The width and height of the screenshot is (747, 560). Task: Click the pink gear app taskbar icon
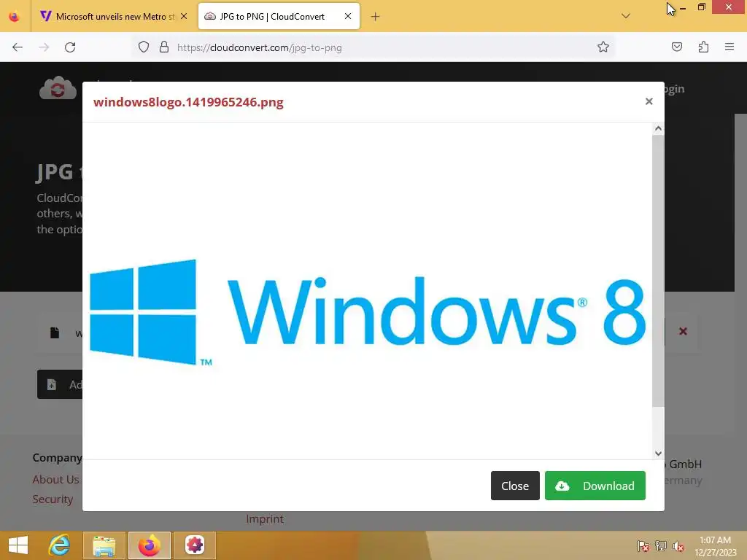pos(194,545)
